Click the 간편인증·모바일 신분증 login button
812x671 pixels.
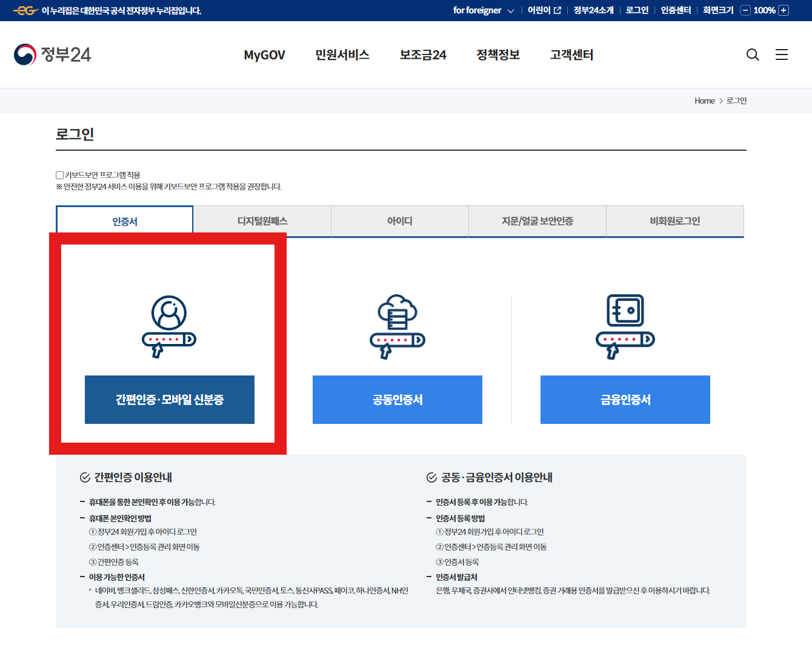[169, 400]
